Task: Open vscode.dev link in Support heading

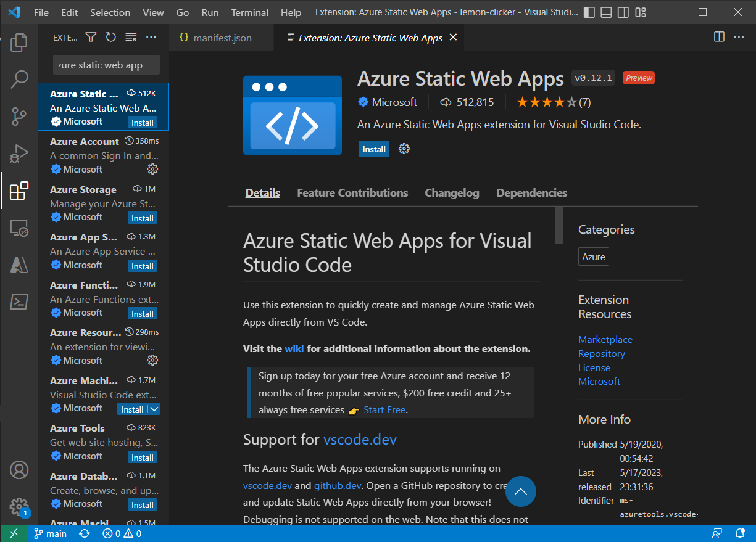Action: pos(360,440)
